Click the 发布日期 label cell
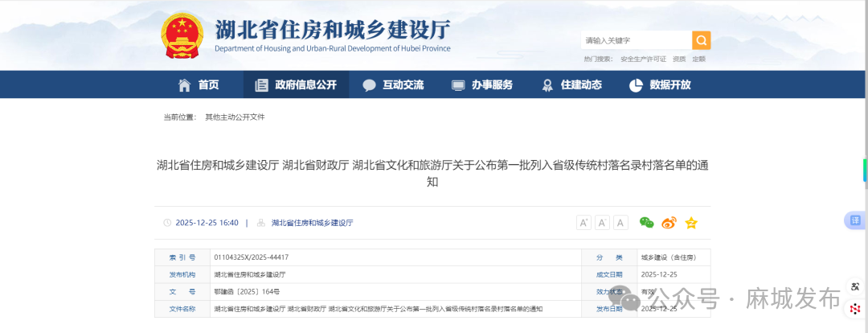Screen dimensions: 868x333 click(x=609, y=309)
